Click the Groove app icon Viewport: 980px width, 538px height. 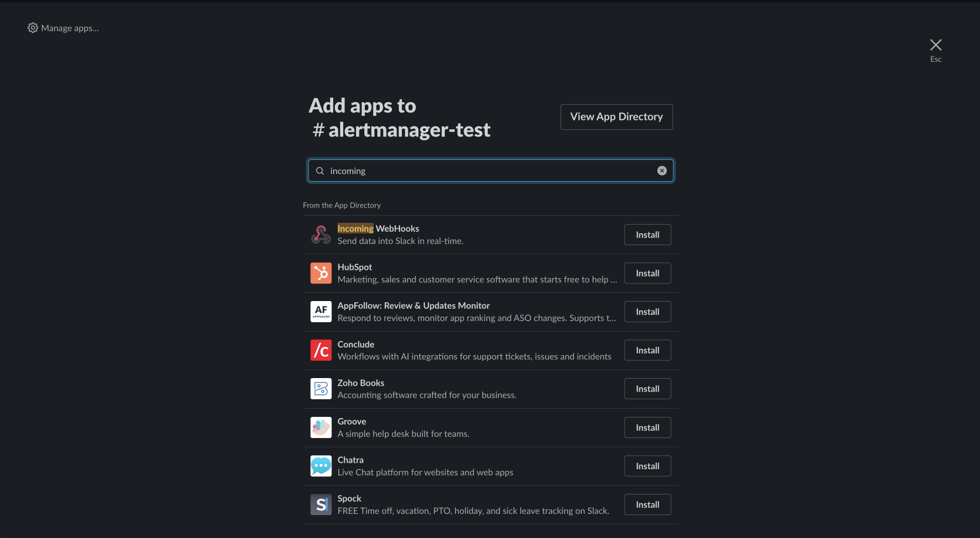click(x=321, y=427)
